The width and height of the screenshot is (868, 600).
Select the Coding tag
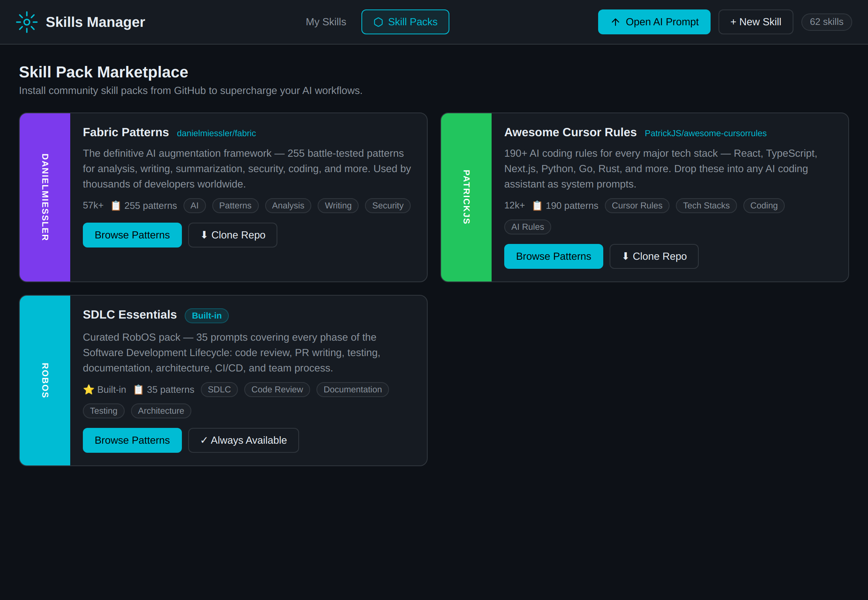click(x=764, y=206)
